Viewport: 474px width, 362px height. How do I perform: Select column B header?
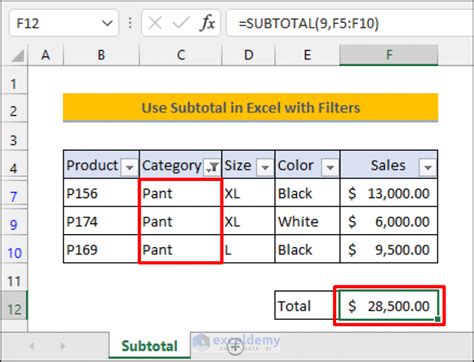[101, 55]
